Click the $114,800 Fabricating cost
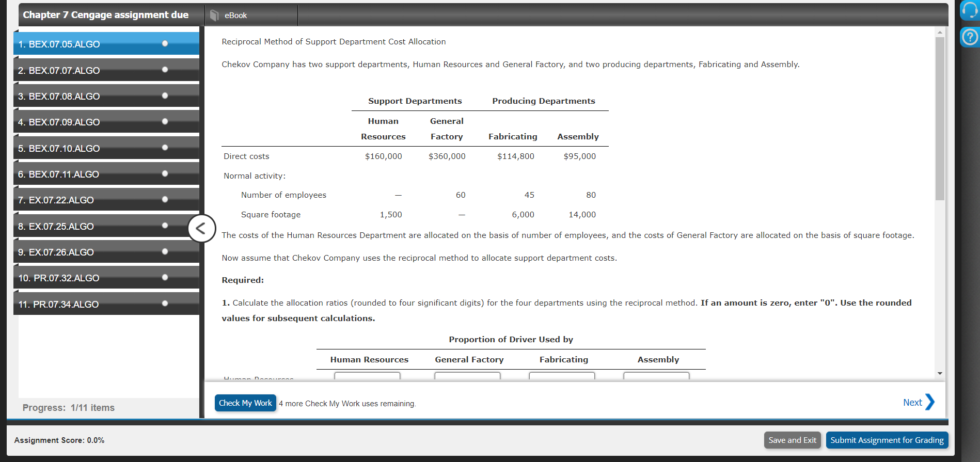Viewport: 980px width, 462px height. tap(515, 156)
